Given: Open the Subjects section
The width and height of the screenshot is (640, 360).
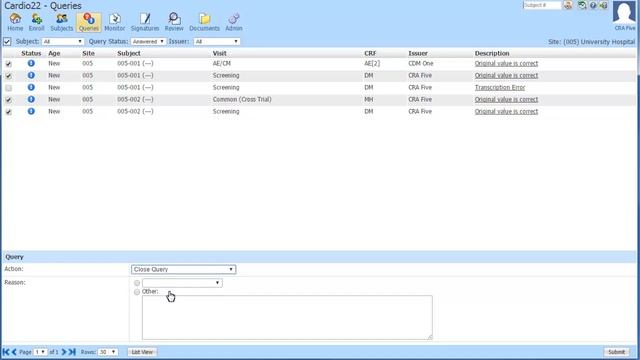Looking at the screenshot, I should click(x=62, y=22).
